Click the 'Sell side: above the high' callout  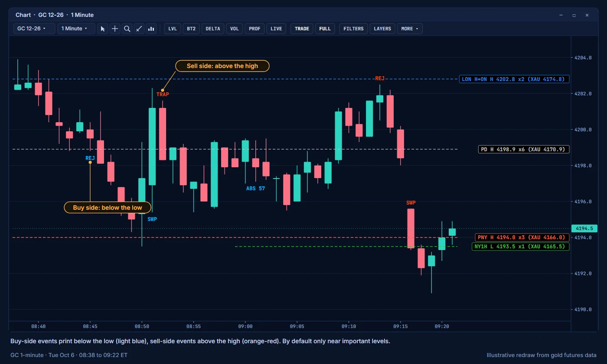click(222, 66)
